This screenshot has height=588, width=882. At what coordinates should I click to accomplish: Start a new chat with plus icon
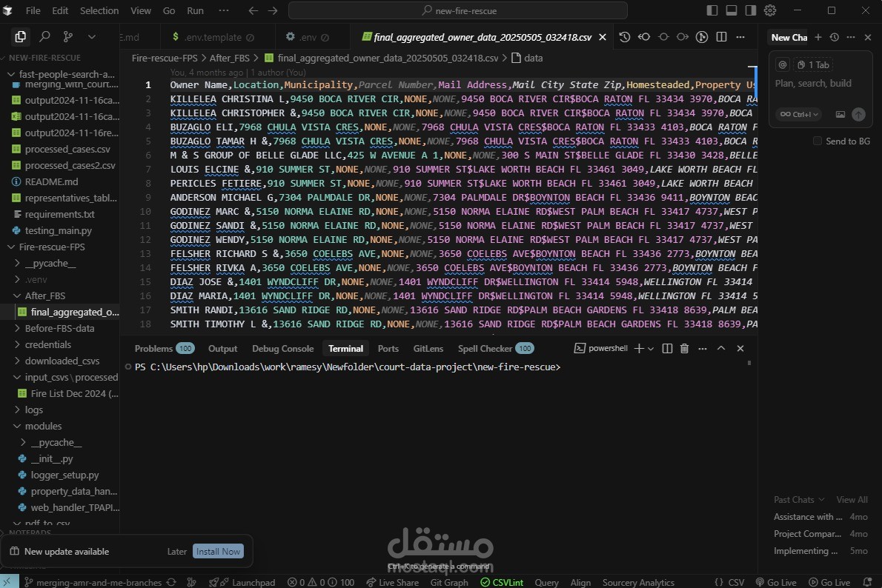tap(818, 37)
